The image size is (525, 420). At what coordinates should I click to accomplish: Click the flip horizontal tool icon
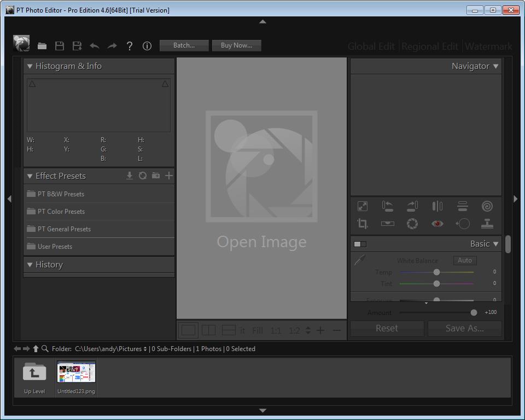(437, 206)
